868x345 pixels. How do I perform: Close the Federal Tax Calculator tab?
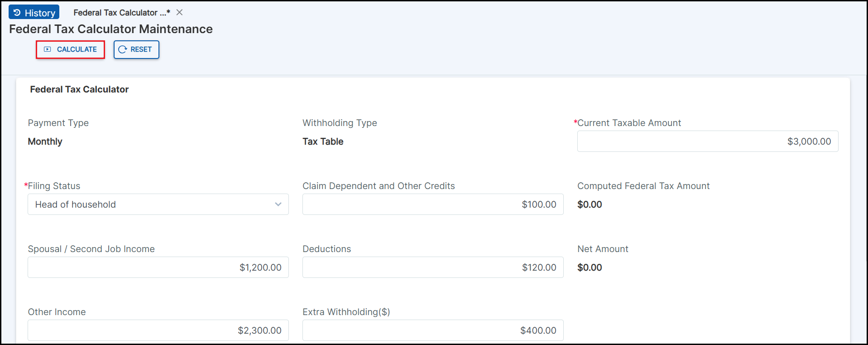point(180,13)
